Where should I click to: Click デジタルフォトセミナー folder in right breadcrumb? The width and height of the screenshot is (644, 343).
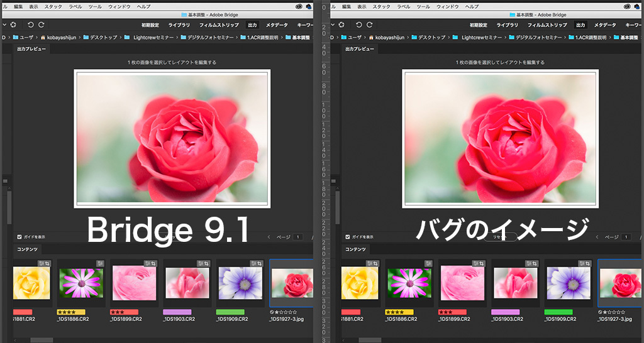(x=535, y=37)
